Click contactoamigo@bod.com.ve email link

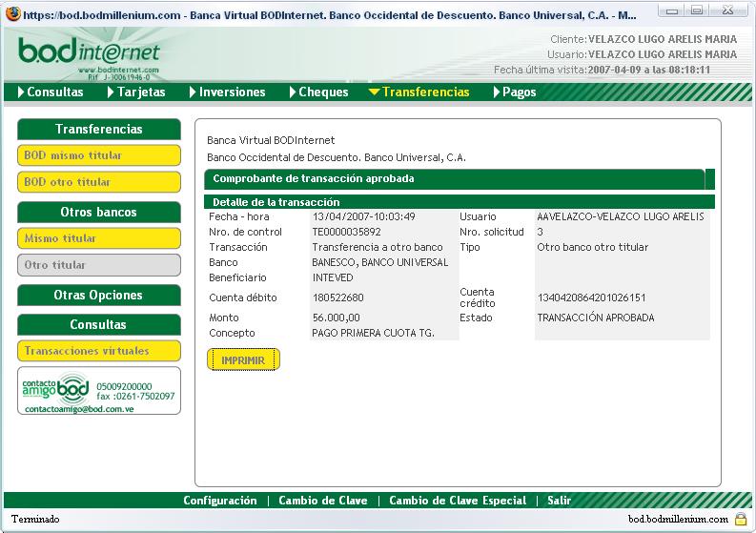click(79, 409)
